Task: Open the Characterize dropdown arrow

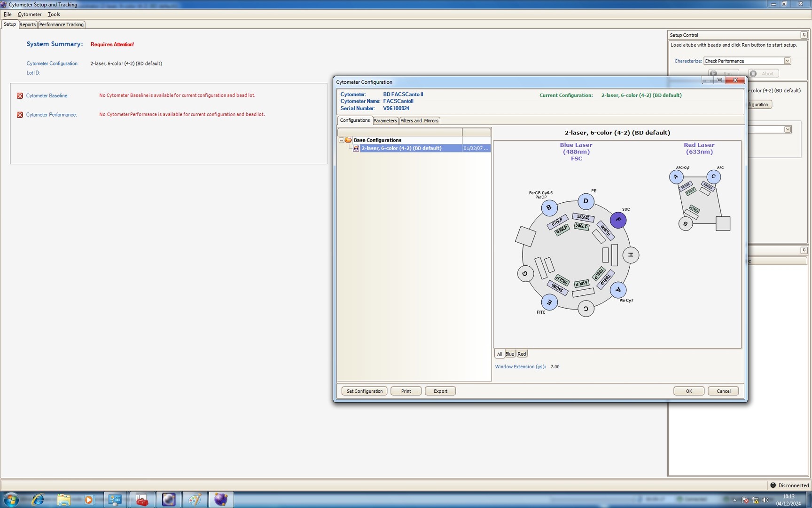Action: click(x=787, y=61)
